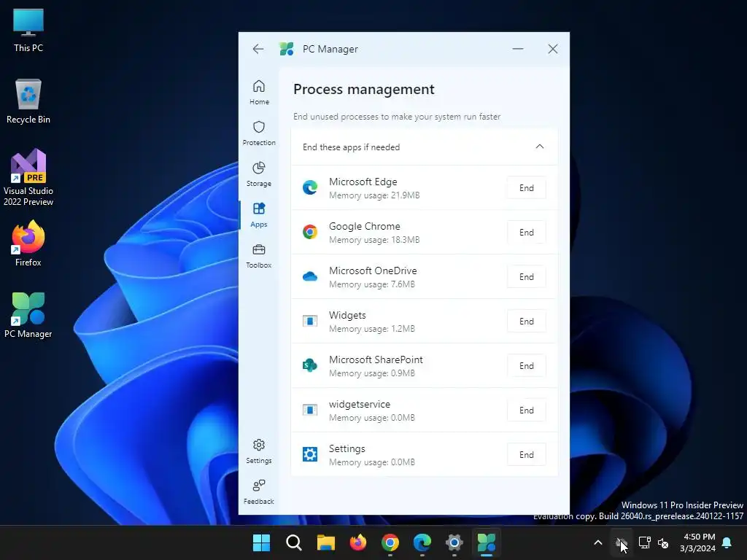Click the widgetservice icon in the list
This screenshot has height=560, width=747.
[310, 410]
